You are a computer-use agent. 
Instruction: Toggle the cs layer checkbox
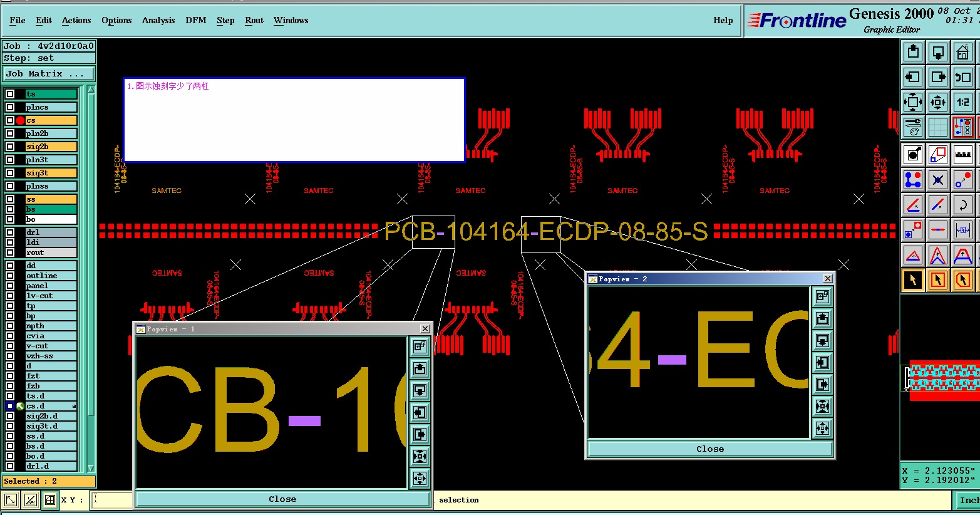pyautogui.click(x=10, y=120)
